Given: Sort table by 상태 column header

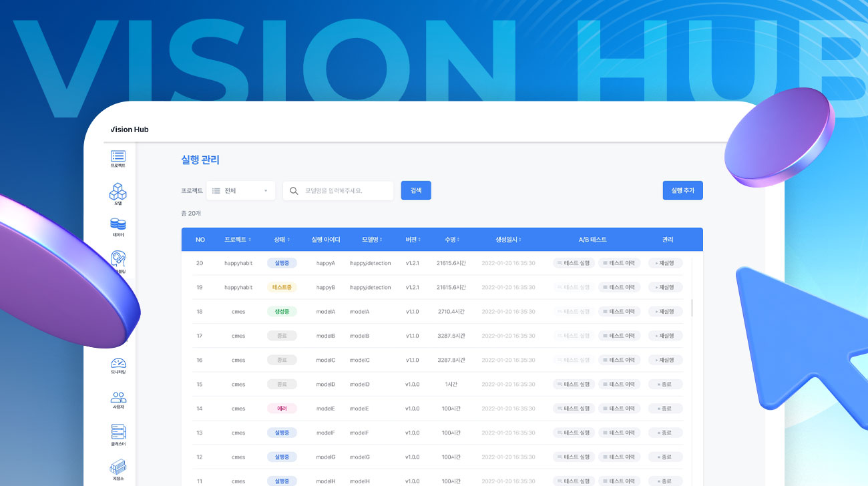Looking at the screenshot, I should point(282,240).
